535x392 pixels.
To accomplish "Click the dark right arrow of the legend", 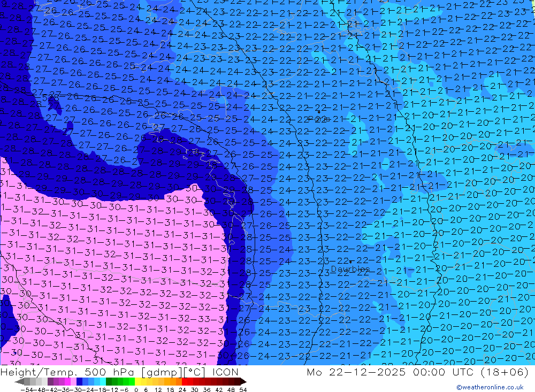I will click(243, 381).
